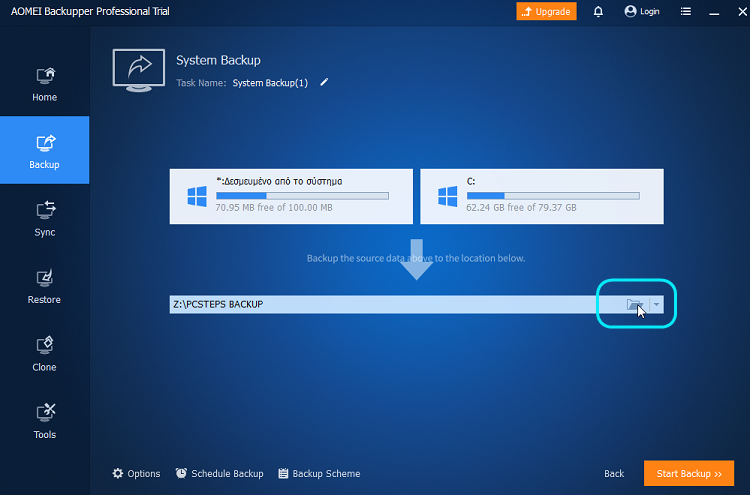Viewport: 750px width, 495px height.
Task: Select the C: partition card
Action: pos(542,196)
